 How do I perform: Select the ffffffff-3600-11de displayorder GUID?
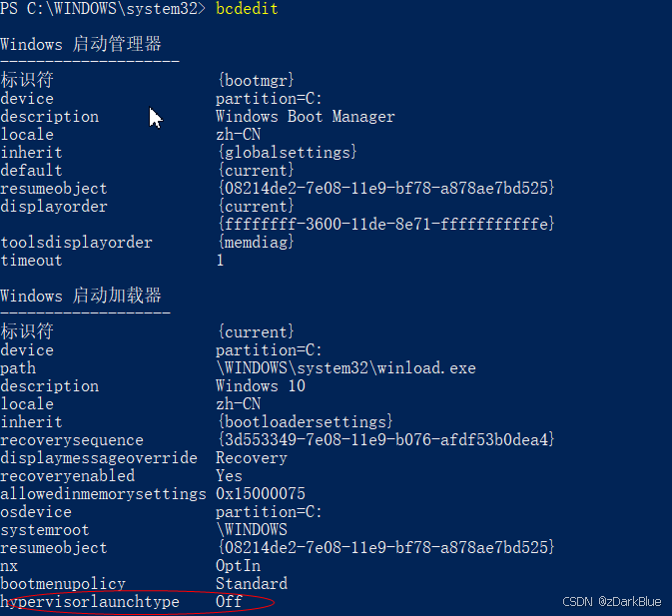click(385, 224)
